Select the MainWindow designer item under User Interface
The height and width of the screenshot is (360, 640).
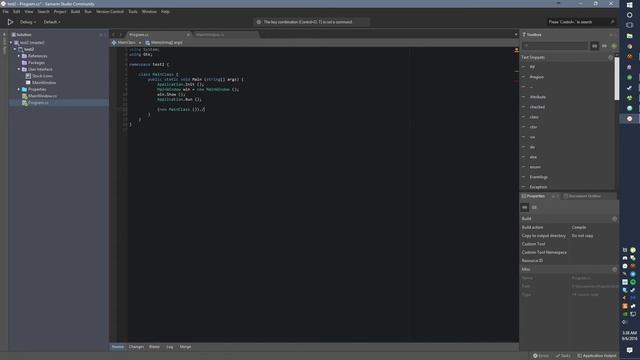click(44, 83)
